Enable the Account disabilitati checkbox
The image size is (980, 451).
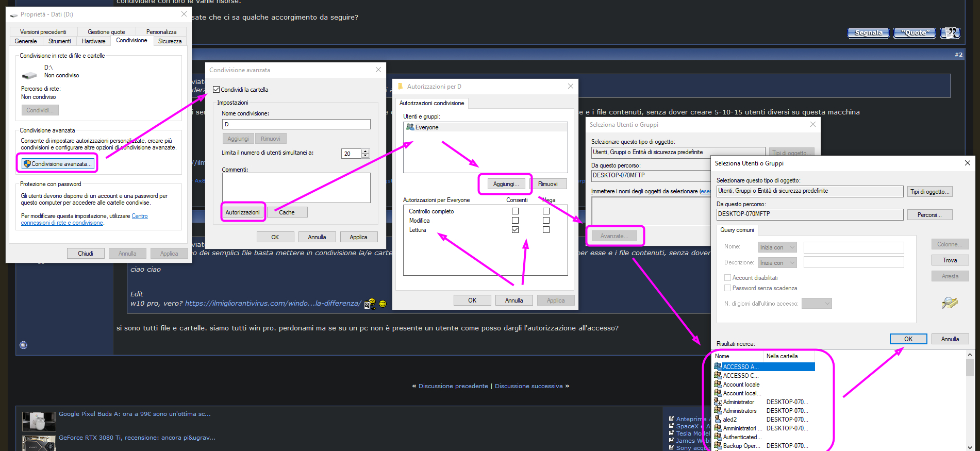(727, 278)
